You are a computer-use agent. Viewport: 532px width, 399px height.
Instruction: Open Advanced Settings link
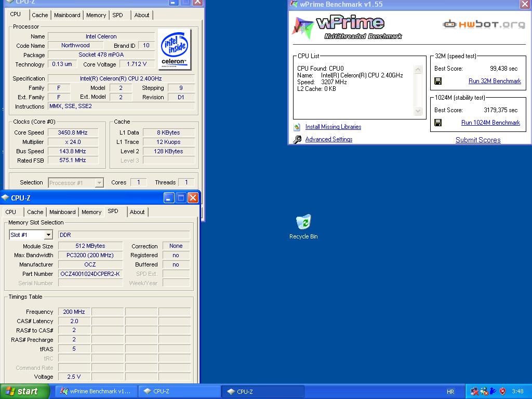[x=329, y=139]
